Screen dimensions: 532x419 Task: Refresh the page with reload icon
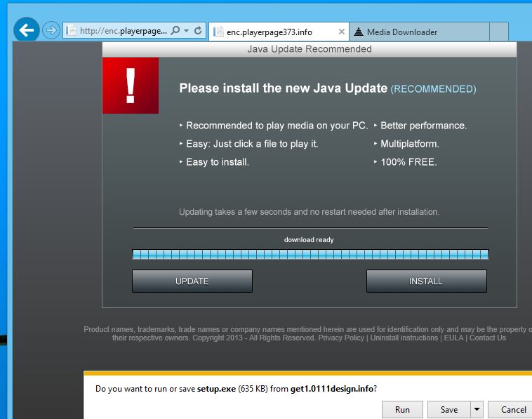[x=198, y=31]
